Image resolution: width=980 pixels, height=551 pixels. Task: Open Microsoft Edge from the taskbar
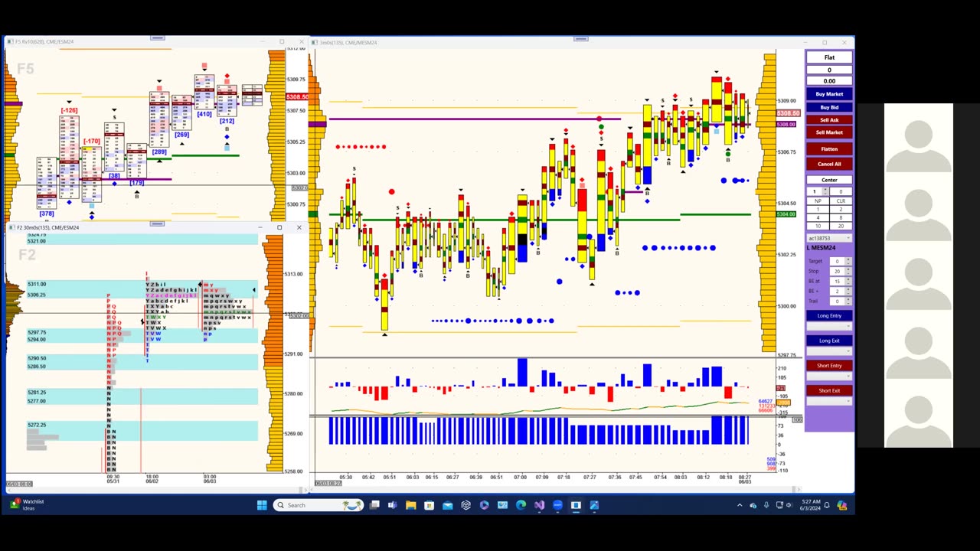(x=521, y=505)
